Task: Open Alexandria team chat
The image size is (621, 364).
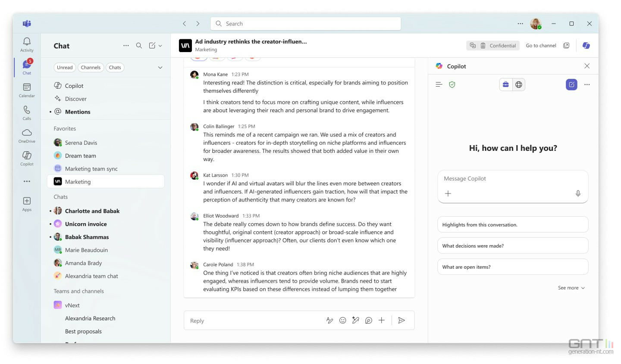Action: point(106,276)
